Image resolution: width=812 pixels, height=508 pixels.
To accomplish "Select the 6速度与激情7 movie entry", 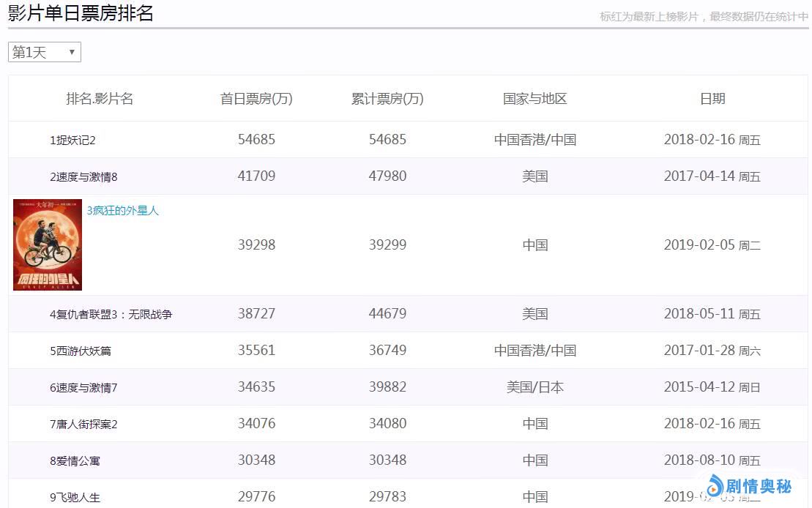I will coord(83,388).
